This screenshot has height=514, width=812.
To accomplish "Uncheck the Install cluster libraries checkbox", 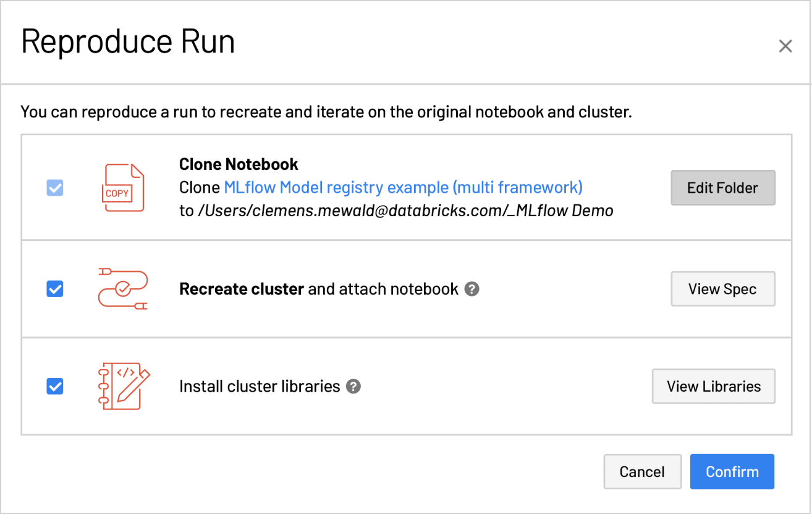I will point(55,386).
